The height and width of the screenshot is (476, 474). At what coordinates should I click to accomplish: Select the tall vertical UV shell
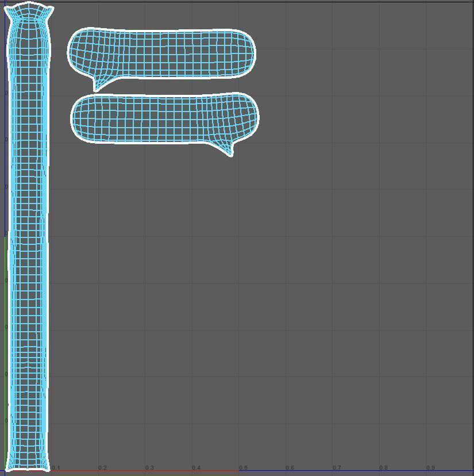28,237
